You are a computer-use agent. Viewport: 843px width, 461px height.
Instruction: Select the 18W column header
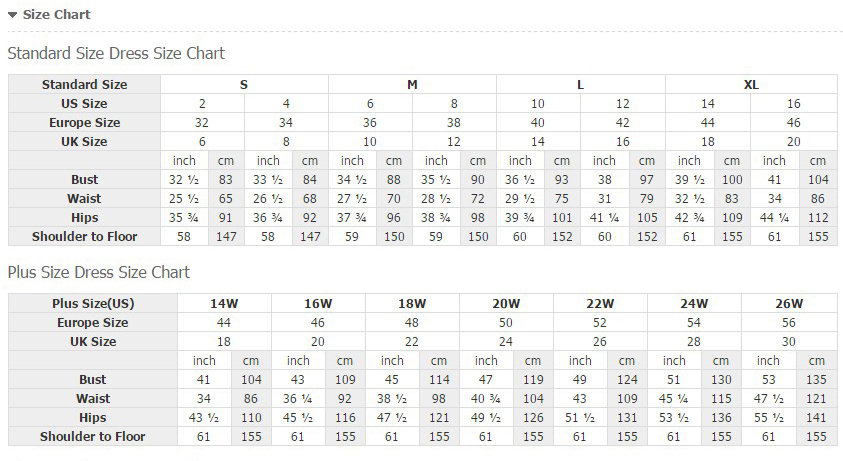(x=412, y=304)
